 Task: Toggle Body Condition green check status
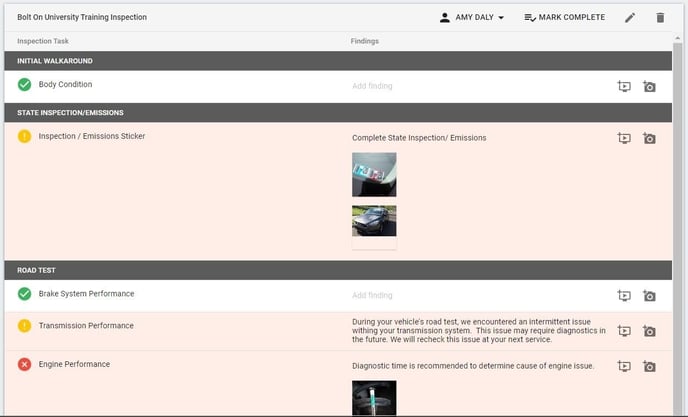(25, 84)
